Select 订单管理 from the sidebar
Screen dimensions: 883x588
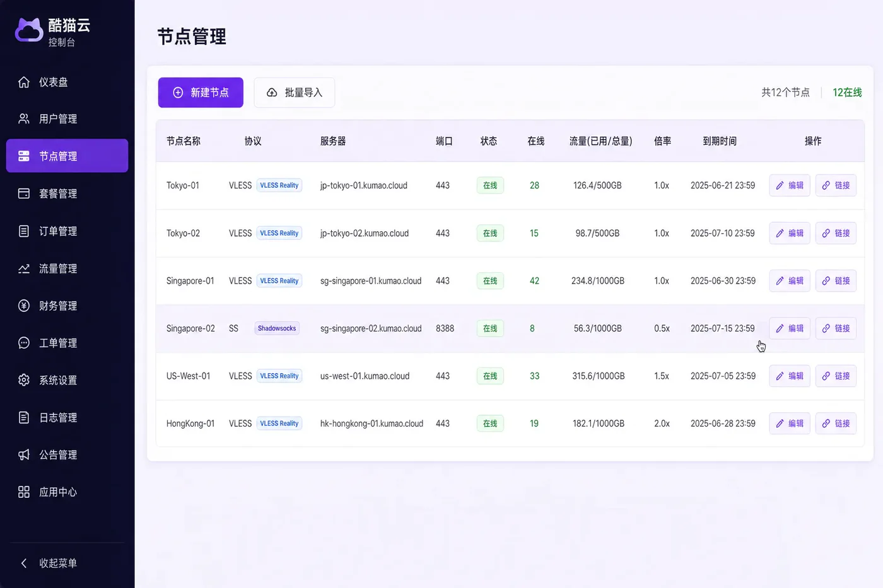(x=67, y=231)
